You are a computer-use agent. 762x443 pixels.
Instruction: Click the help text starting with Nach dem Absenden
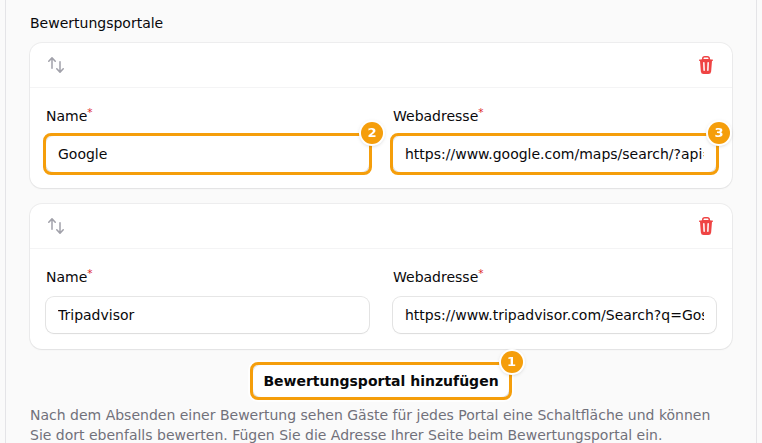pyautogui.click(x=370, y=425)
